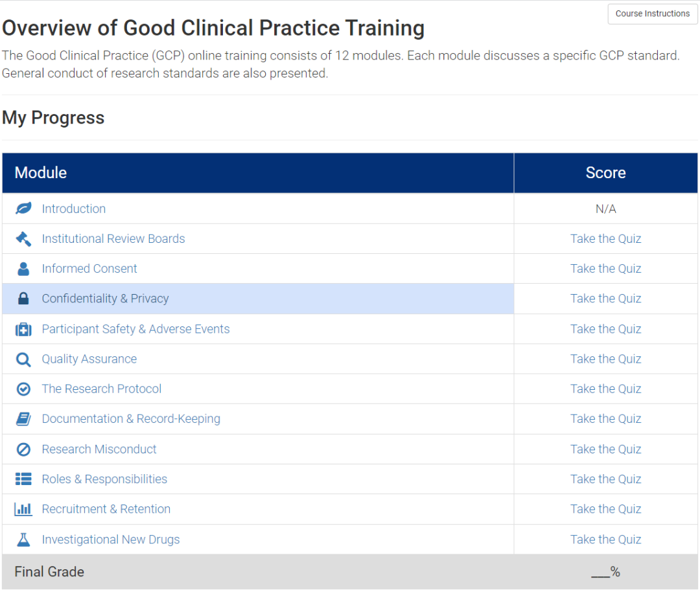
Task: Click the gavel icon for Institutional Review Boards
Action: [x=23, y=239]
